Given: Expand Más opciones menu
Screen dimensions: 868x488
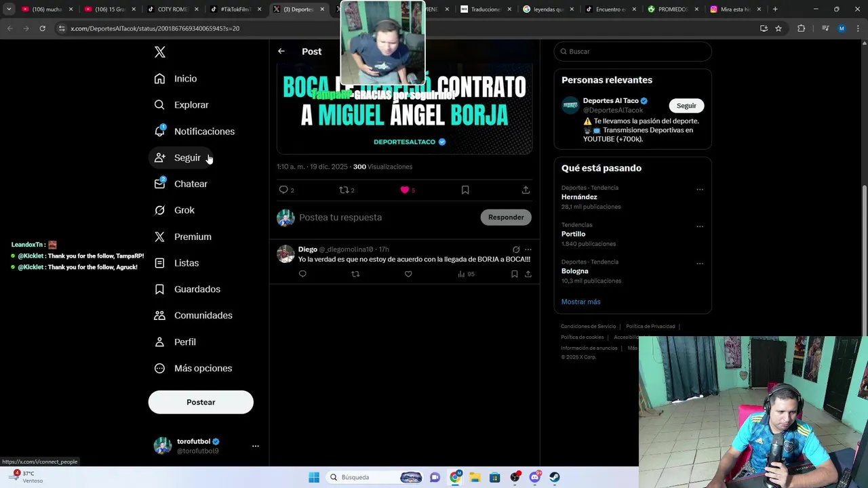Looking at the screenshot, I should click(193, 369).
